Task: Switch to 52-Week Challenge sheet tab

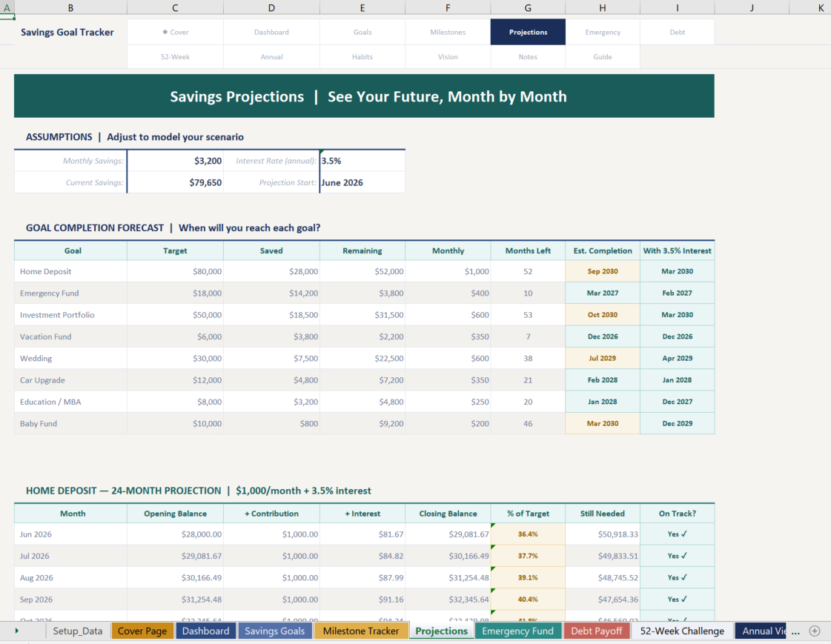Action: tap(682, 631)
